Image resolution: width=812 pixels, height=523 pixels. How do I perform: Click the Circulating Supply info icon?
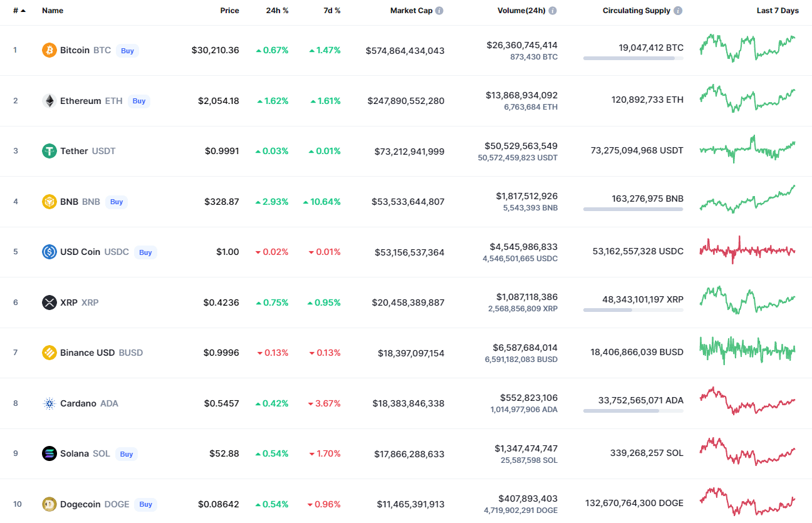point(678,11)
